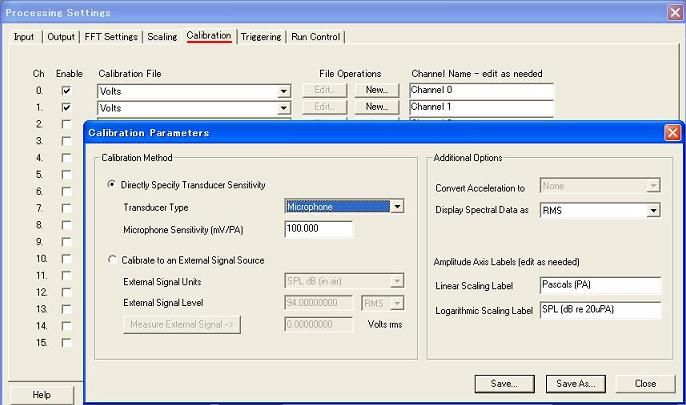Click the Microphone Sensitivity input field
Viewport: 686px width, 405px height.
318,229
